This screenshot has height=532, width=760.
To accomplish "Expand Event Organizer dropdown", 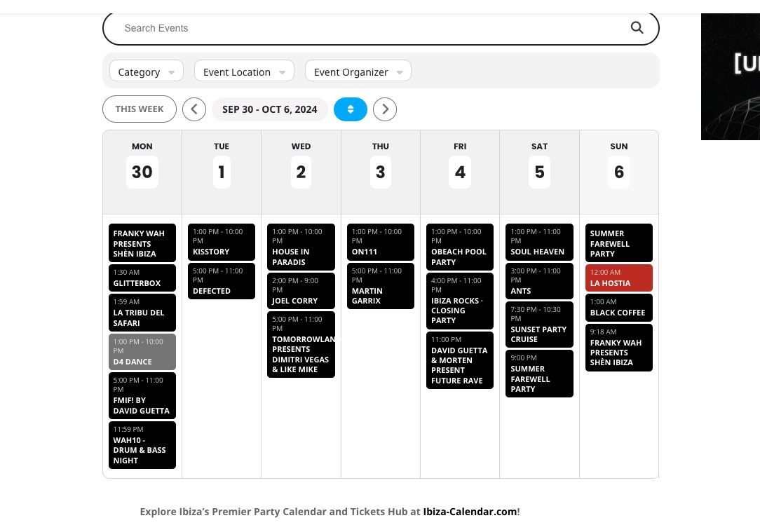I will tap(358, 71).
